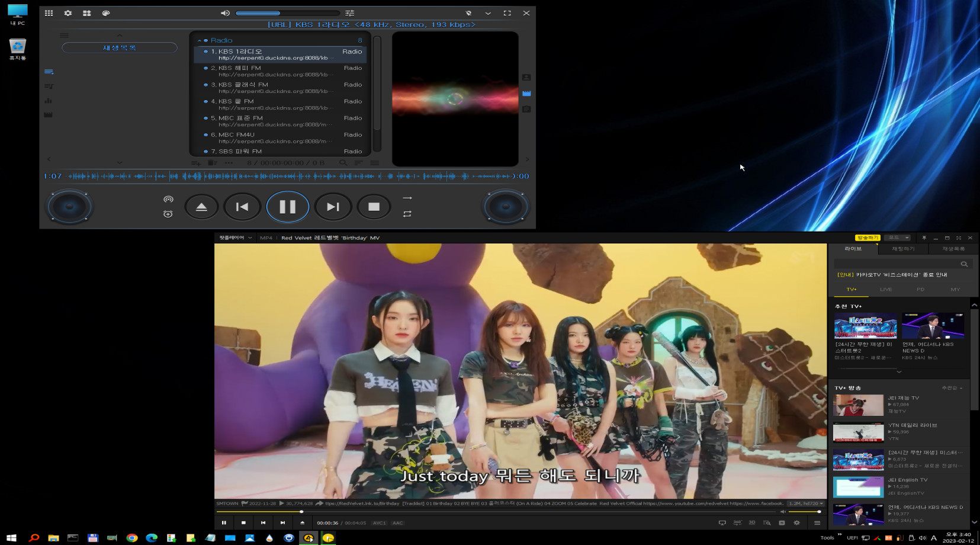This screenshot has height=545, width=980.
Task: Click the layout blocks icon in audio player
Action: coord(87,13)
